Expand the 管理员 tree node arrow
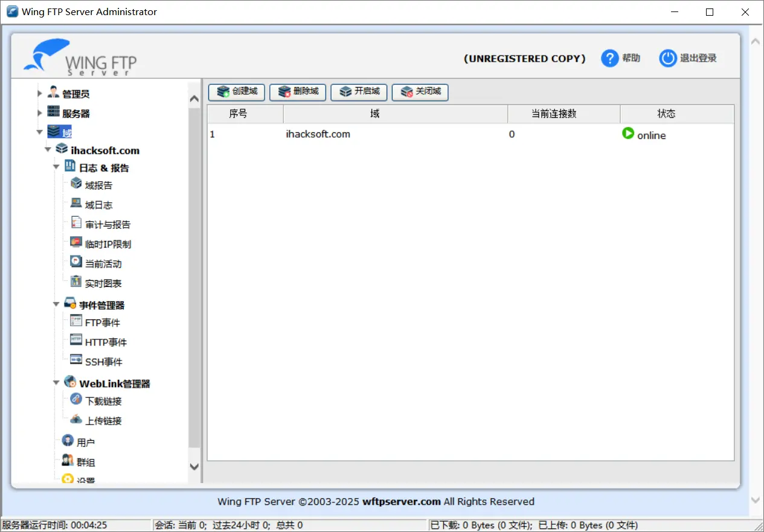This screenshot has height=532, width=764. click(x=40, y=94)
